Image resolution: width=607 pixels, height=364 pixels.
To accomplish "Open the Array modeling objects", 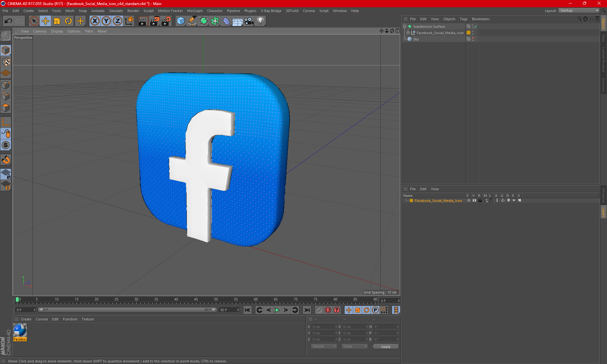I will coord(215,21).
